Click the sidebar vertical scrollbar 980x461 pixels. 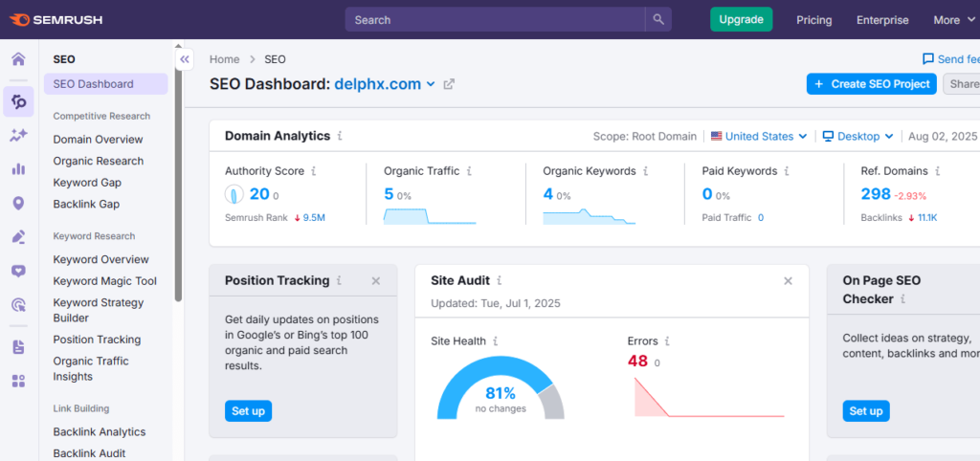pyautogui.click(x=179, y=177)
